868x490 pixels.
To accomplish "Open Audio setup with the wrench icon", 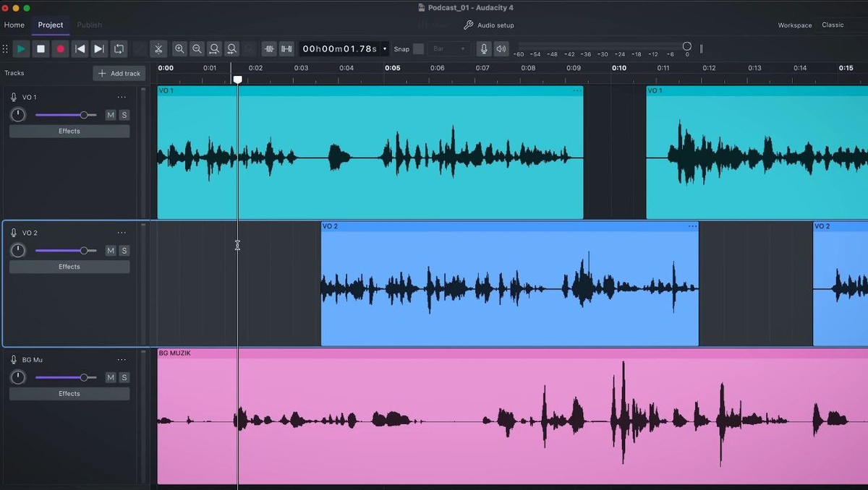I will [489, 25].
